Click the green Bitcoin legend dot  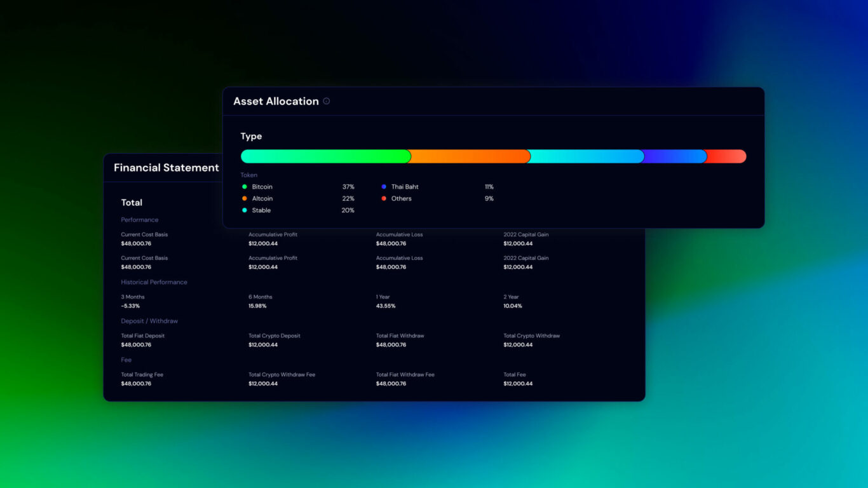tap(245, 187)
